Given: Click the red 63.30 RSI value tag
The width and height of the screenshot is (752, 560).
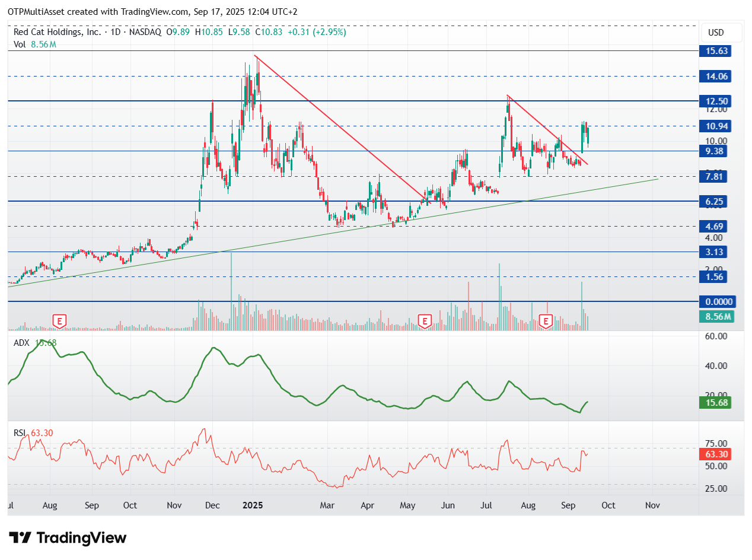Looking at the screenshot, I should click(716, 455).
